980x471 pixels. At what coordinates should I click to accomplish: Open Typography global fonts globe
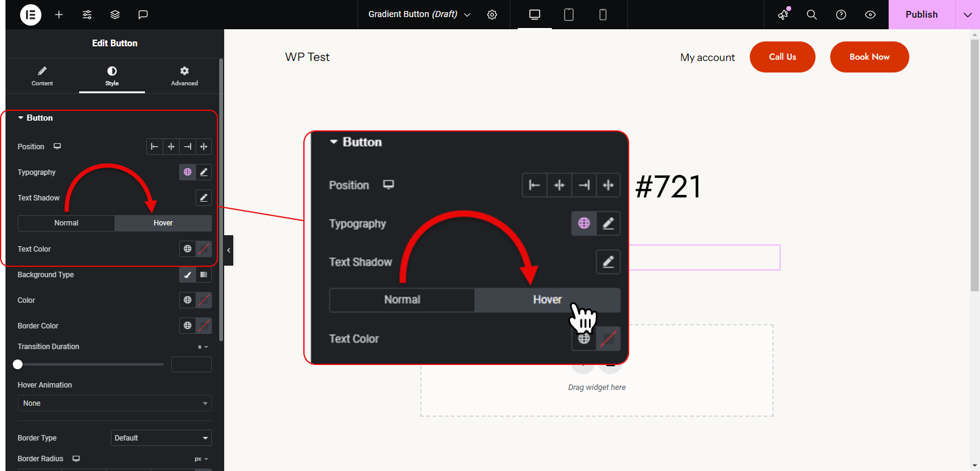tap(188, 172)
